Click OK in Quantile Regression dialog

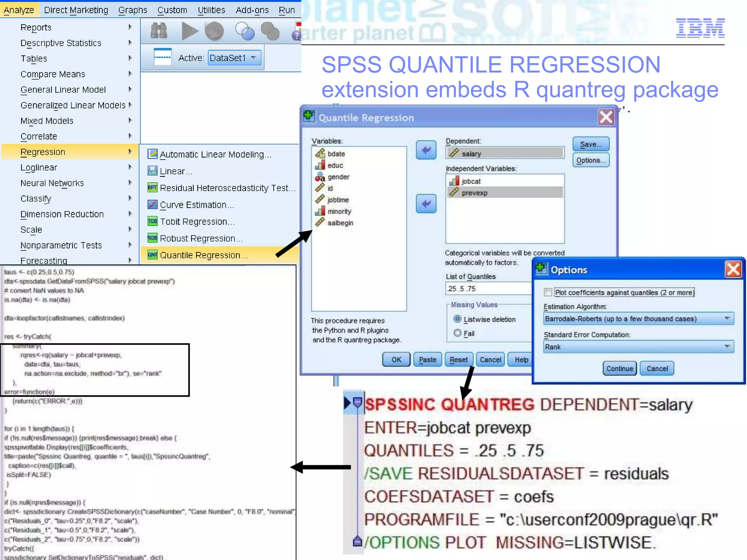396,359
